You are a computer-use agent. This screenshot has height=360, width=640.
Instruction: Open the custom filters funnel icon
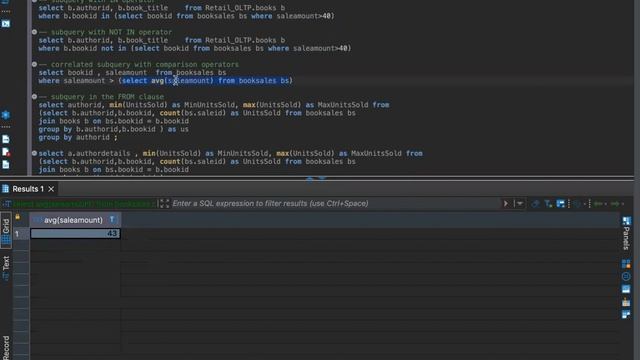(x=548, y=203)
